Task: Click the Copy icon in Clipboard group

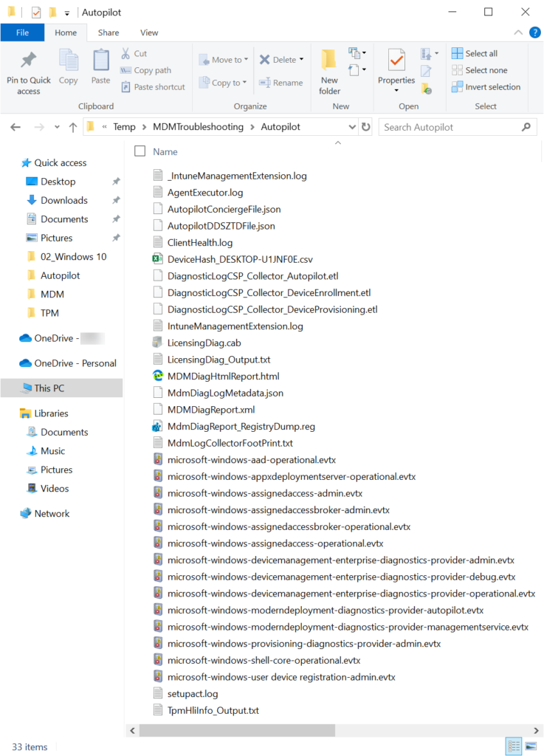Action: [69, 61]
